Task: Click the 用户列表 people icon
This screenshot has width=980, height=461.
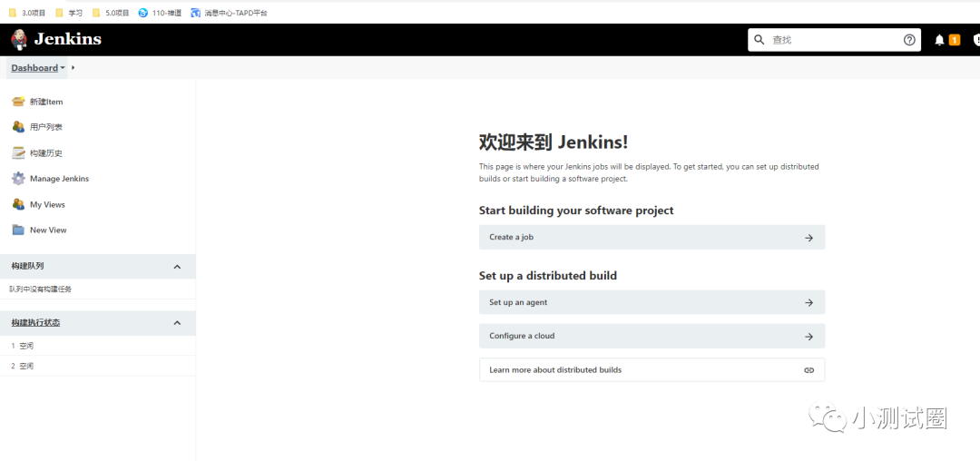Action: point(18,127)
